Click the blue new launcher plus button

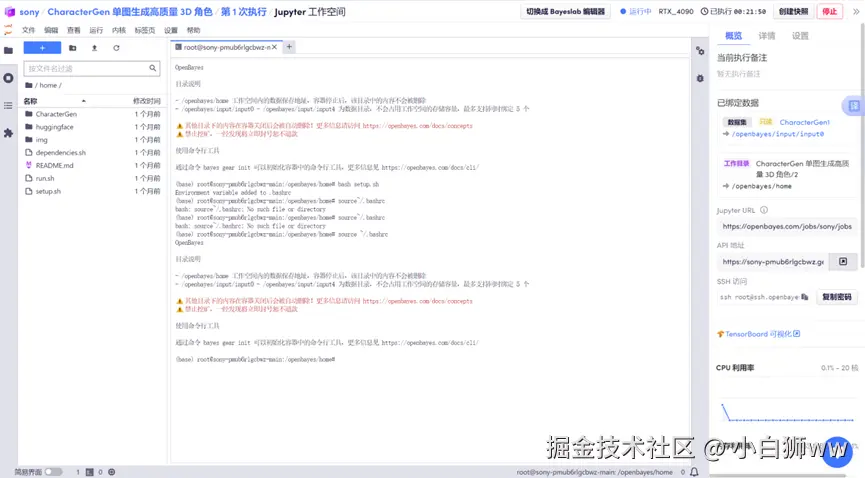[x=42, y=48]
